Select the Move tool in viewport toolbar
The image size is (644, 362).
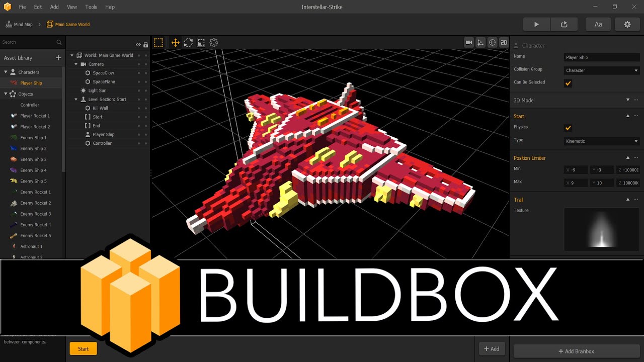[176, 43]
